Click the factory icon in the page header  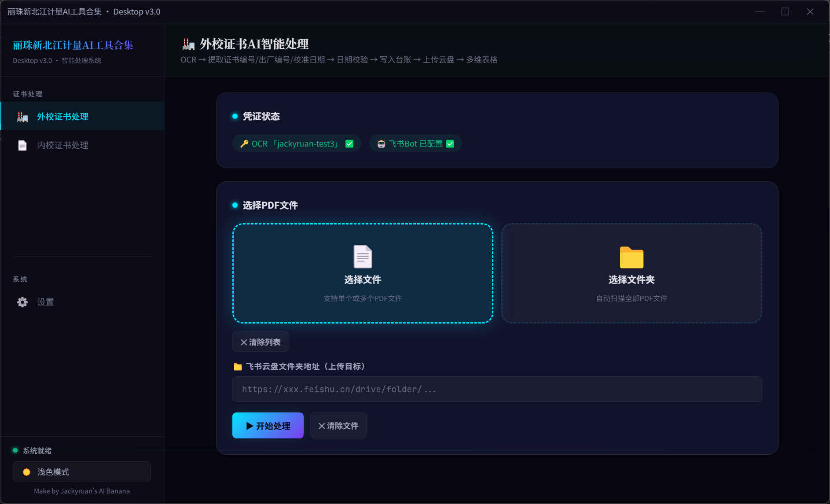[x=188, y=44]
